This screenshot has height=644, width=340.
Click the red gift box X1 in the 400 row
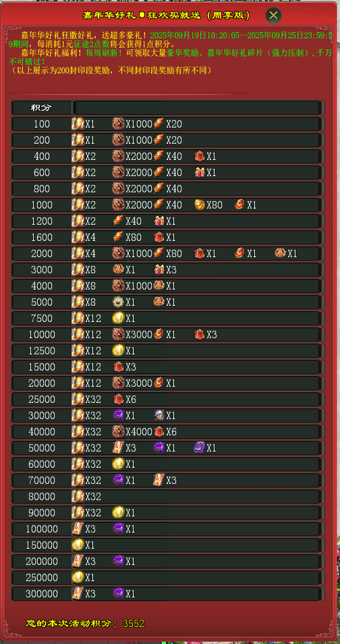pyautogui.click(x=200, y=156)
